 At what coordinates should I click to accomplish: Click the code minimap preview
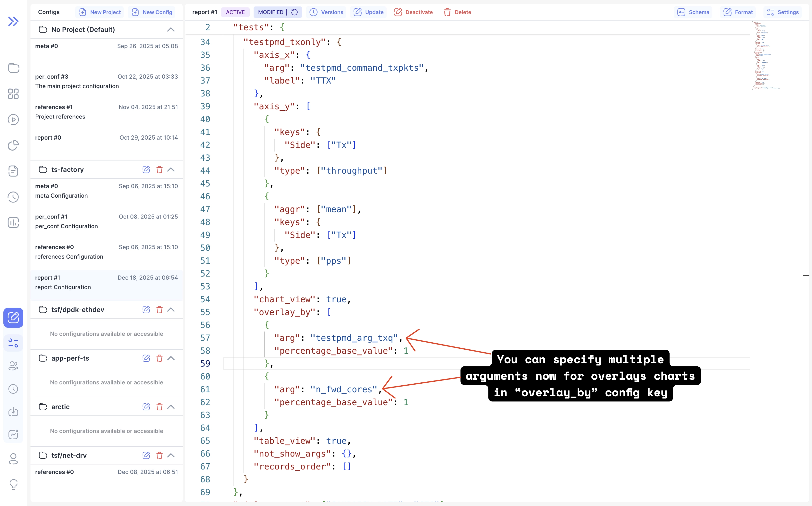click(x=766, y=55)
